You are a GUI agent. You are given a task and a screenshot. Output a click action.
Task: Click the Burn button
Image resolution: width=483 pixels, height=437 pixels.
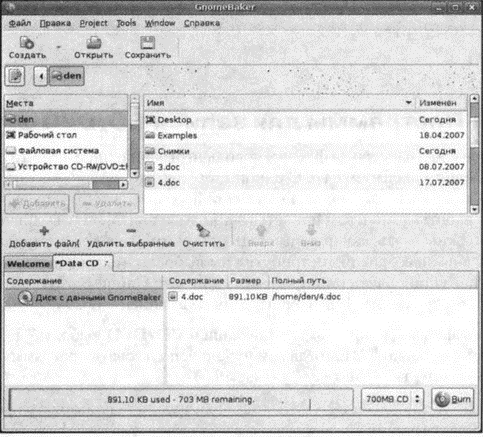(x=453, y=399)
